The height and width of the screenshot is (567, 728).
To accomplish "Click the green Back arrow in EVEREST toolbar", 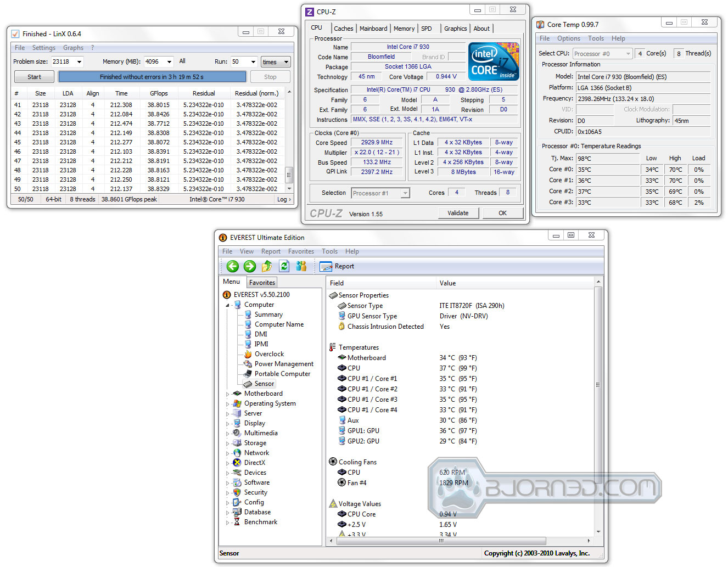I will point(233,266).
